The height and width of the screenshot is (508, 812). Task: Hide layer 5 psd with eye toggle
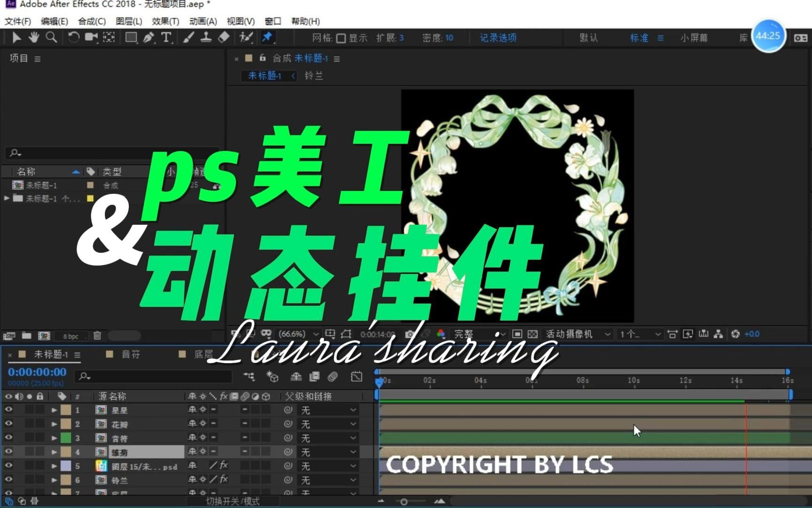click(x=8, y=466)
